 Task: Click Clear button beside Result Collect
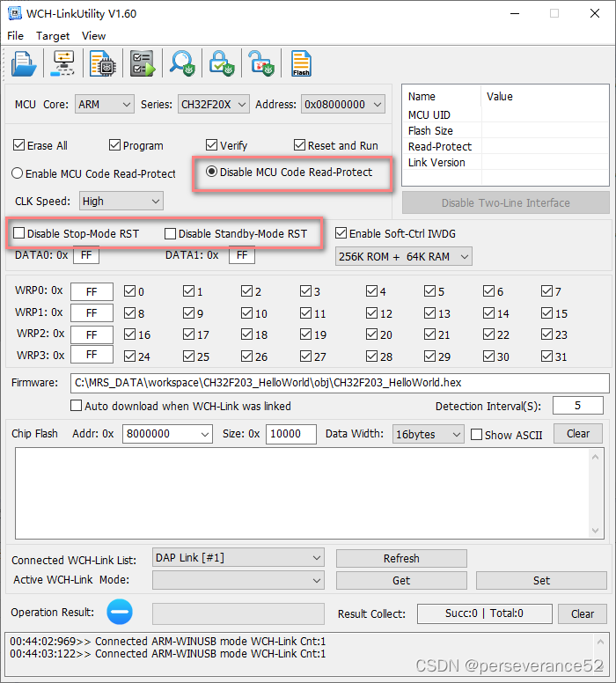click(x=583, y=613)
